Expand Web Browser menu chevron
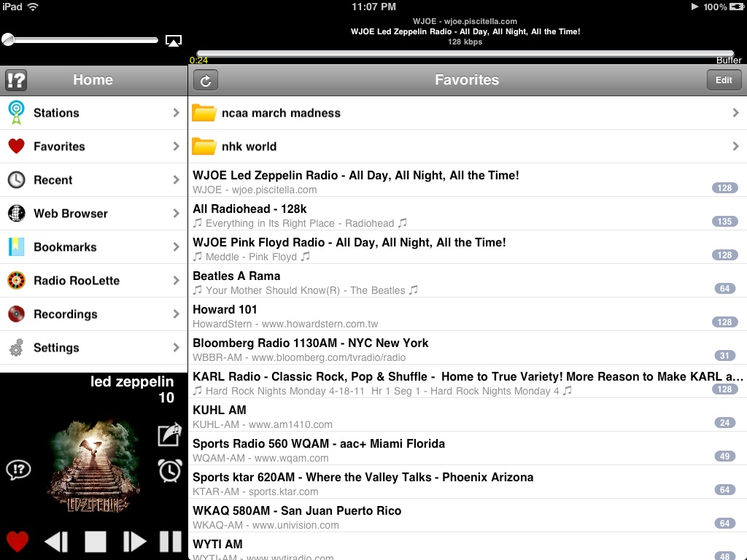747x560 pixels. [177, 214]
